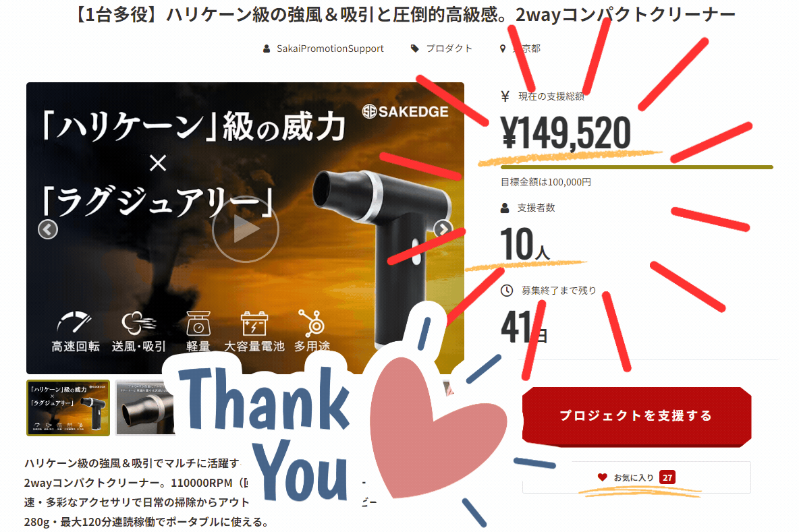Click the supporter person icon beside 支援者数
The width and height of the screenshot is (799, 532).
tap(505, 208)
